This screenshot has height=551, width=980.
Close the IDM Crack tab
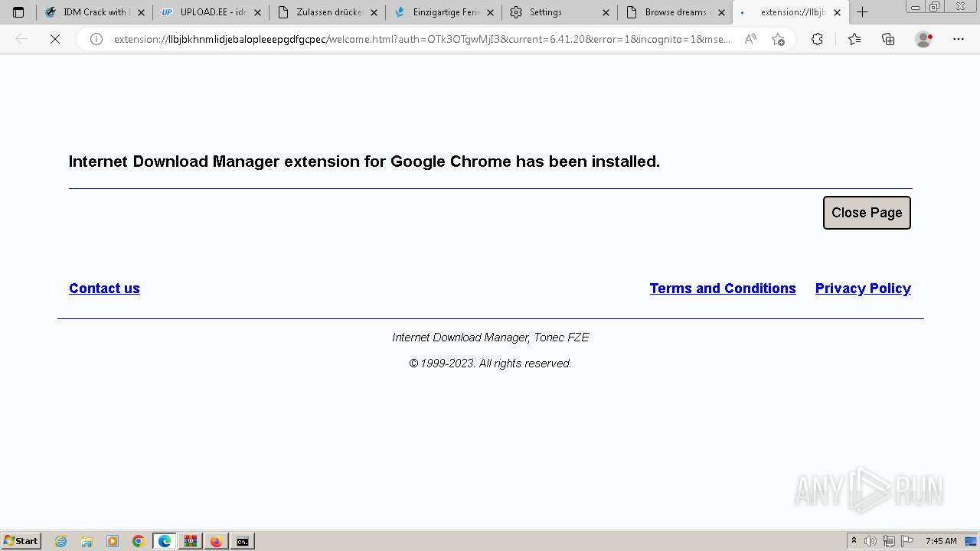coord(141,12)
